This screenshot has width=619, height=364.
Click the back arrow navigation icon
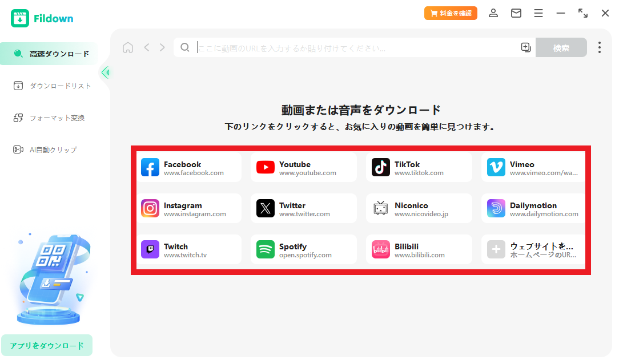[x=147, y=47]
